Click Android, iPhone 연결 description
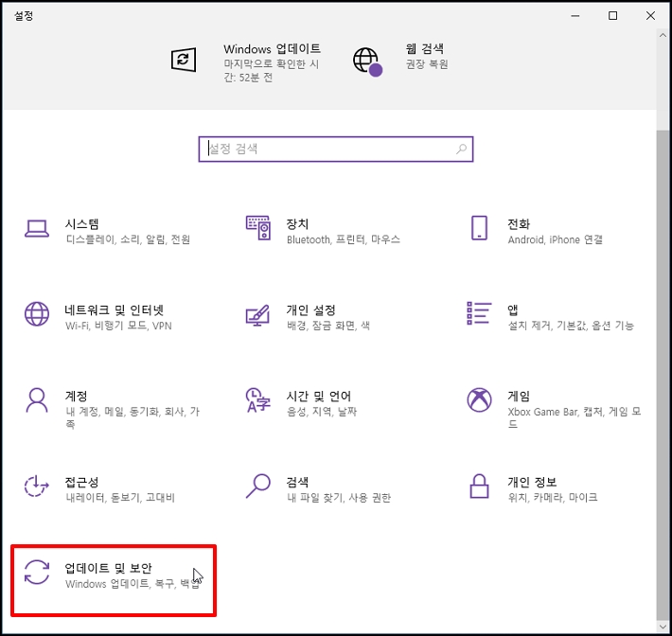 (556, 239)
